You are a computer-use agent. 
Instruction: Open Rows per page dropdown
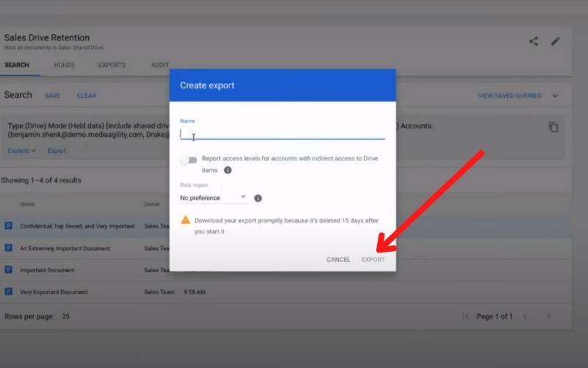click(65, 316)
